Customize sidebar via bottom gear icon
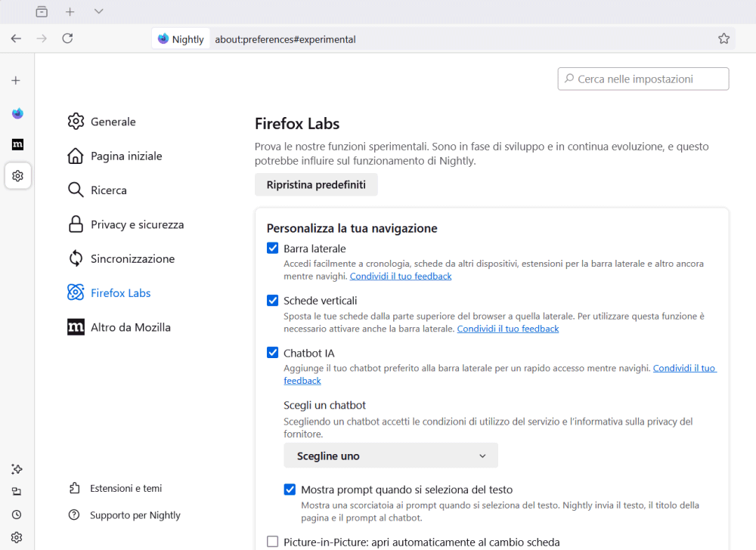Image resolution: width=756 pixels, height=550 pixels. tap(17, 537)
